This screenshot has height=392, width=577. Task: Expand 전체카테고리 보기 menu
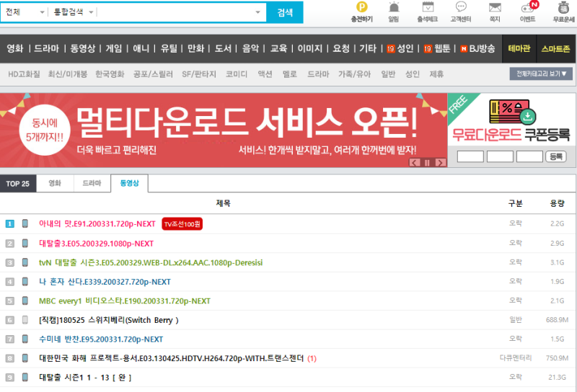click(541, 74)
